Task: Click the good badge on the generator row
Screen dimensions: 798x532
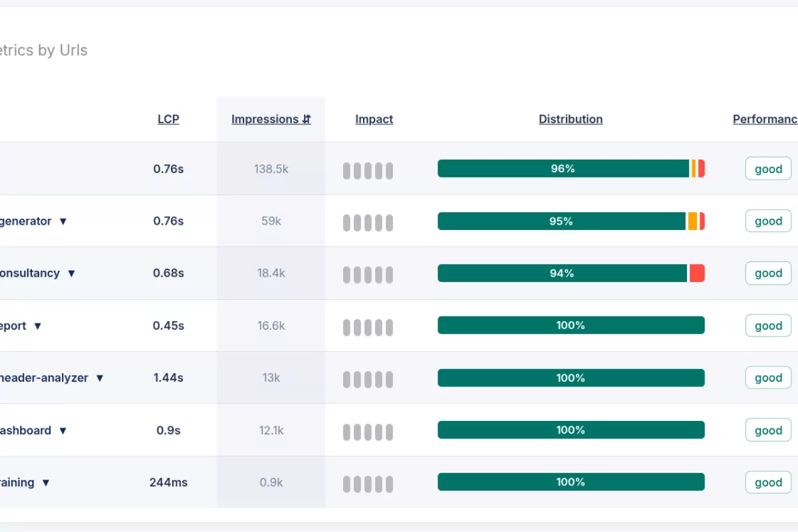Action: [x=768, y=221]
